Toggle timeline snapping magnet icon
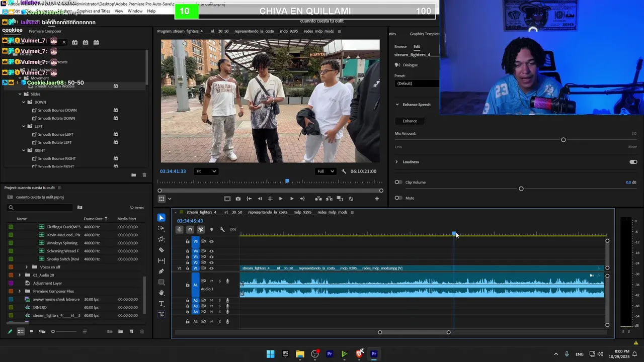The image size is (644, 362). pos(190,230)
